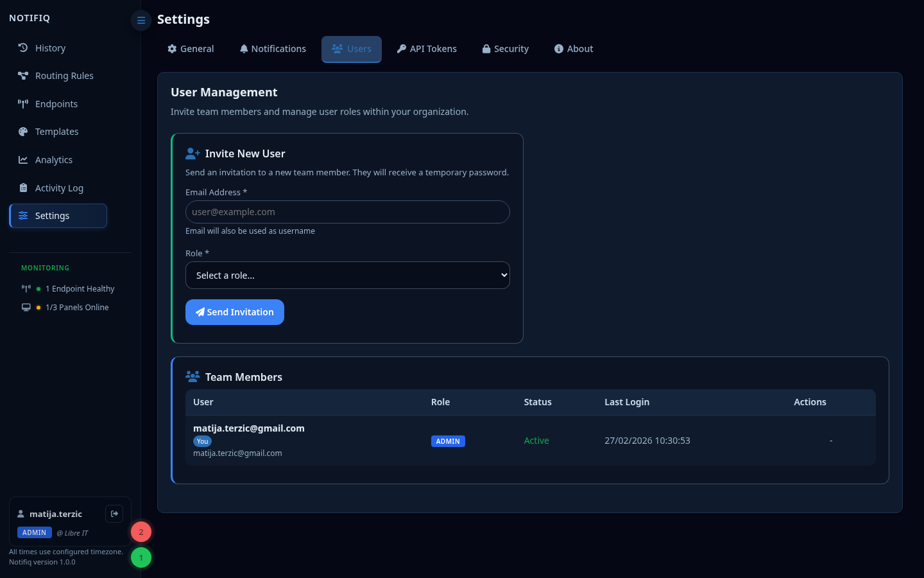Click the 1/3 Panels Online status
This screenshot has width=924, height=578.
point(77,308)
